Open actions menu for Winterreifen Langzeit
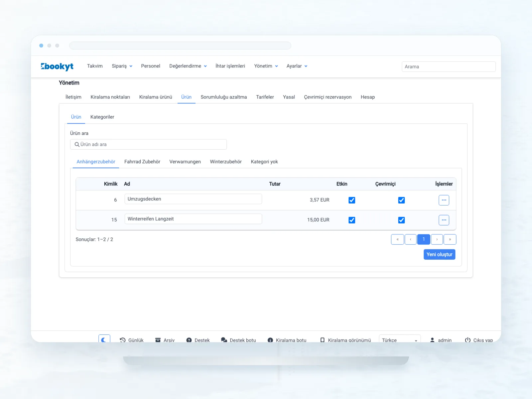Screen dimensions: 532x399 point(444,220)
